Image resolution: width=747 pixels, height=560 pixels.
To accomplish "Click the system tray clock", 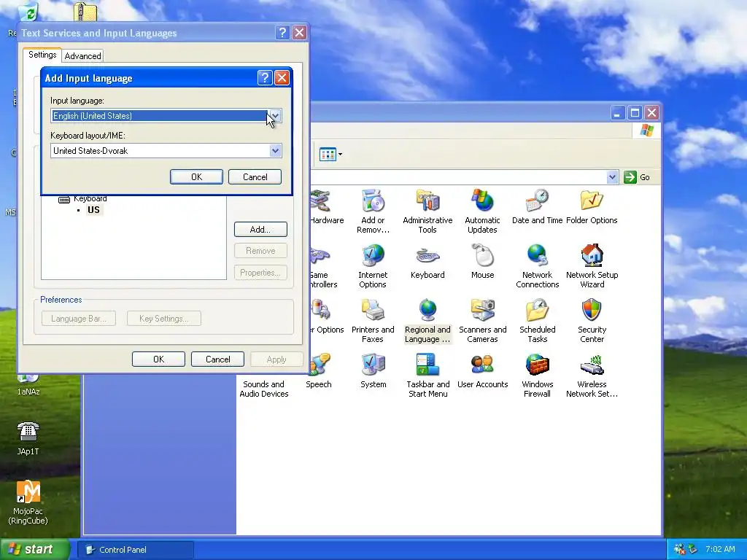I will [720, 549].
